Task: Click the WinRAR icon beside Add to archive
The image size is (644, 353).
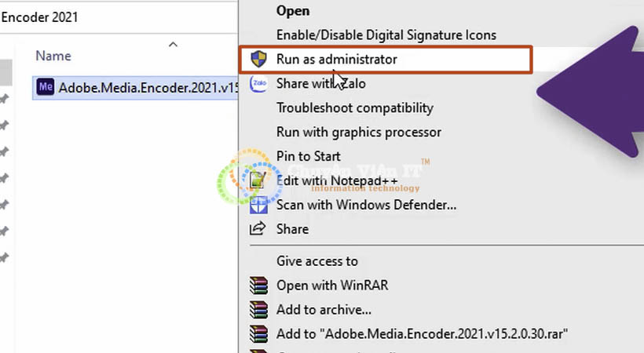Action: click(258, 310)
